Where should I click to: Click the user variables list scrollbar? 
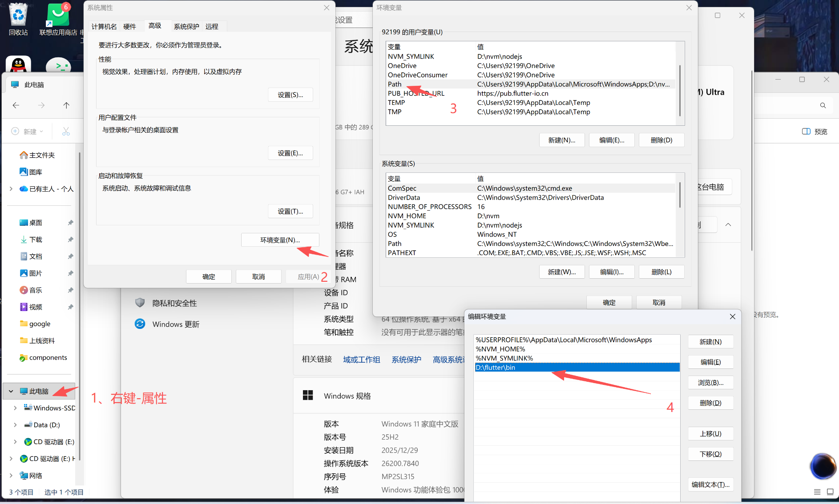[680, 91]
